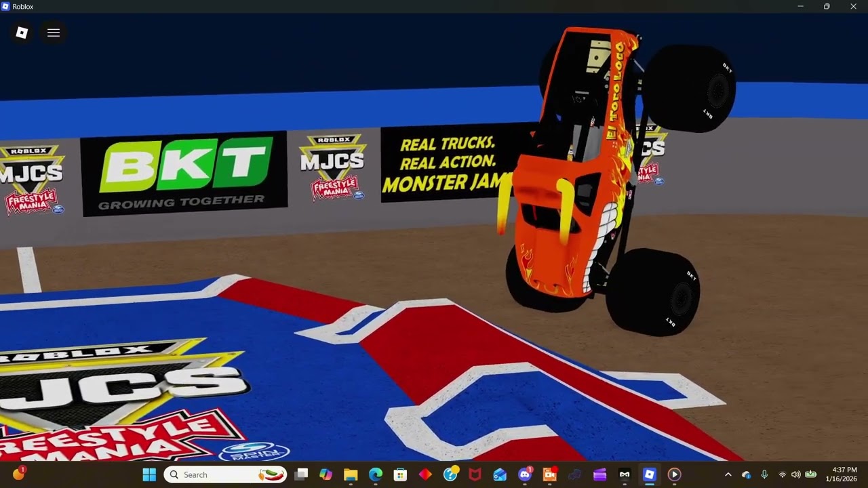The width and height of the screenshot is (868, 488).
Task: Open the Task View icon
Action: click(x=302, y=474)
